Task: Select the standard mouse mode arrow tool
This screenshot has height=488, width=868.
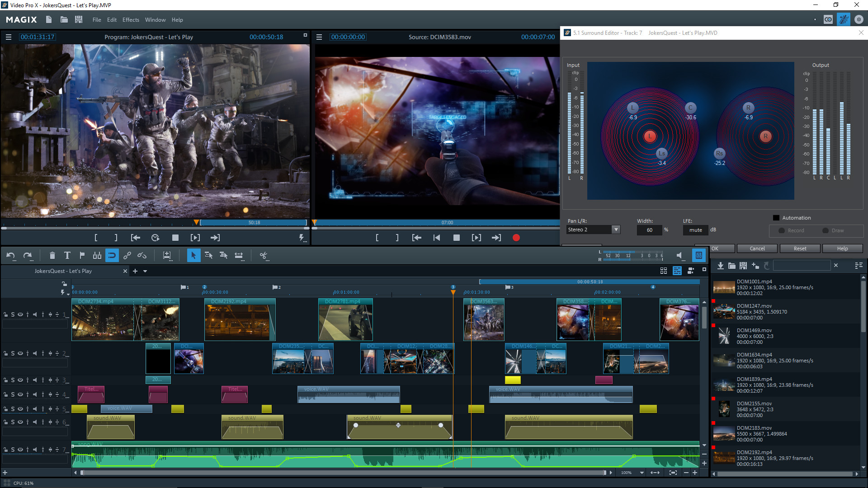Action: 193,255
